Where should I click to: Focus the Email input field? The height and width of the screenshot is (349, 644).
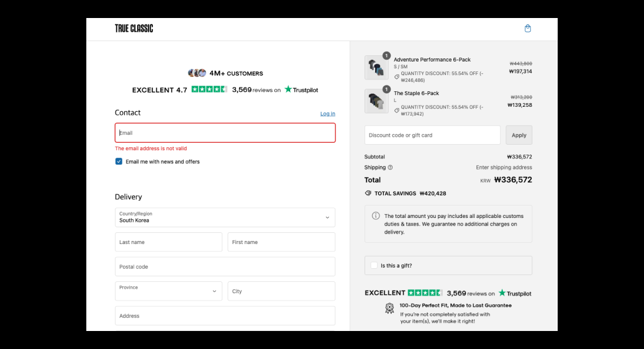(x=225, y=133)
